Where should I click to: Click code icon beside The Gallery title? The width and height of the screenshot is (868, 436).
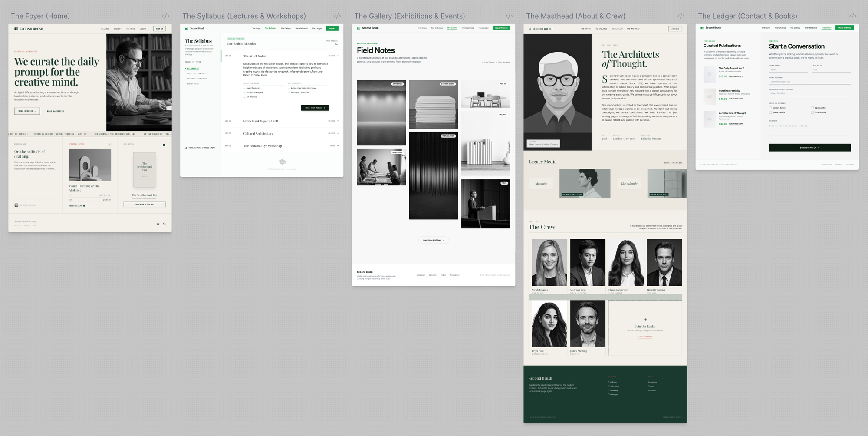(509, 16)
